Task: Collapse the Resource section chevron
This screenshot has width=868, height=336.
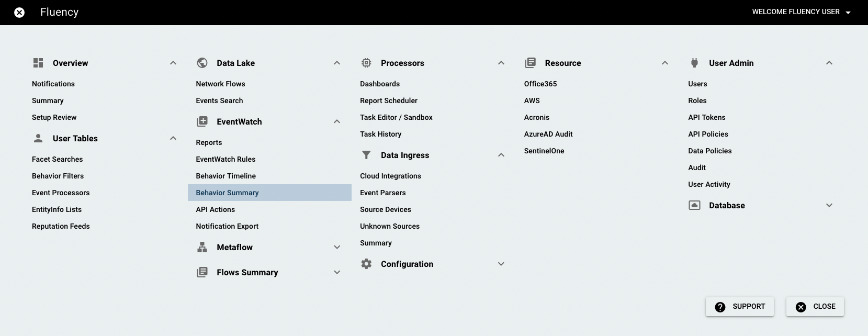Action: click(x=665, y=63)
